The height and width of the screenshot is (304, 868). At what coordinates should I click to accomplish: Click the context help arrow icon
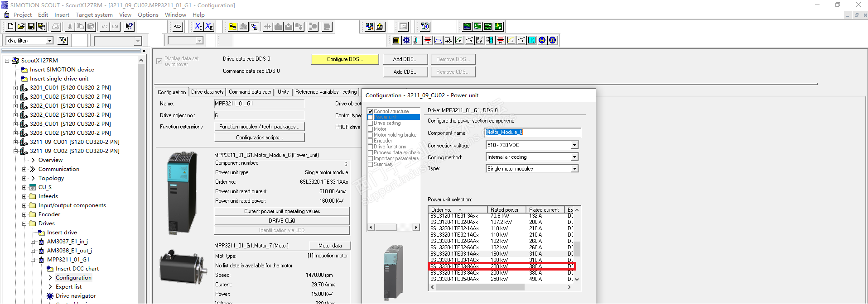(x=129, y=27)
